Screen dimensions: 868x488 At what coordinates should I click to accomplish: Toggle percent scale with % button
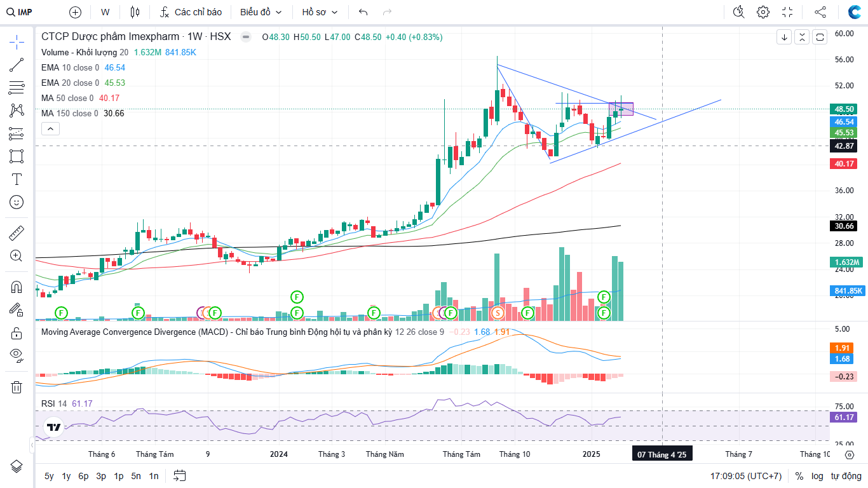tap(799, 476)
